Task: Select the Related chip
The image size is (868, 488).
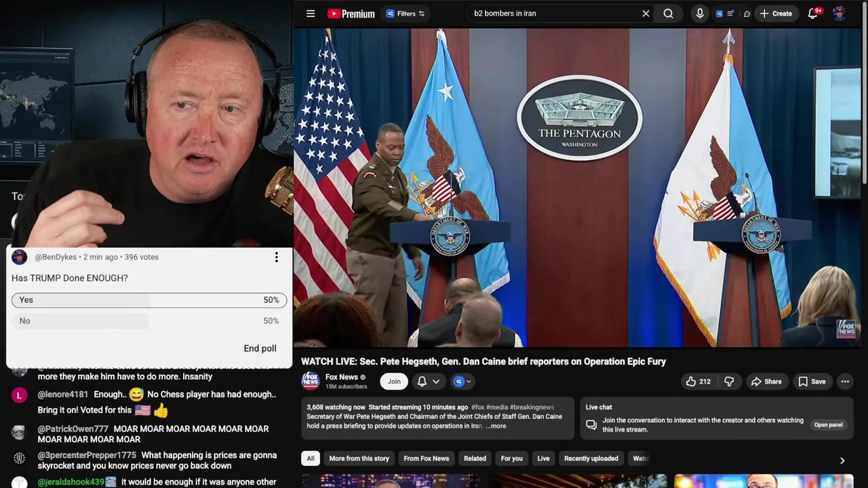Action: coord(475,459)
